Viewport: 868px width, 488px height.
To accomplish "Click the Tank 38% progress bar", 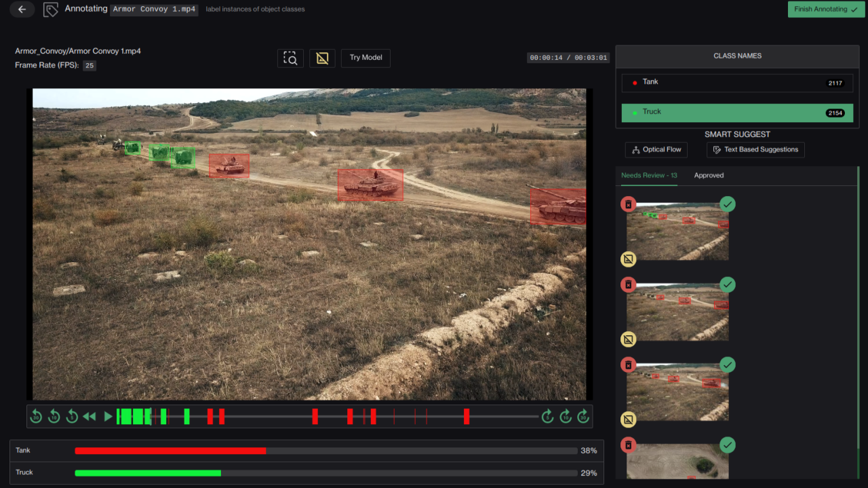I will coord(326,451).
